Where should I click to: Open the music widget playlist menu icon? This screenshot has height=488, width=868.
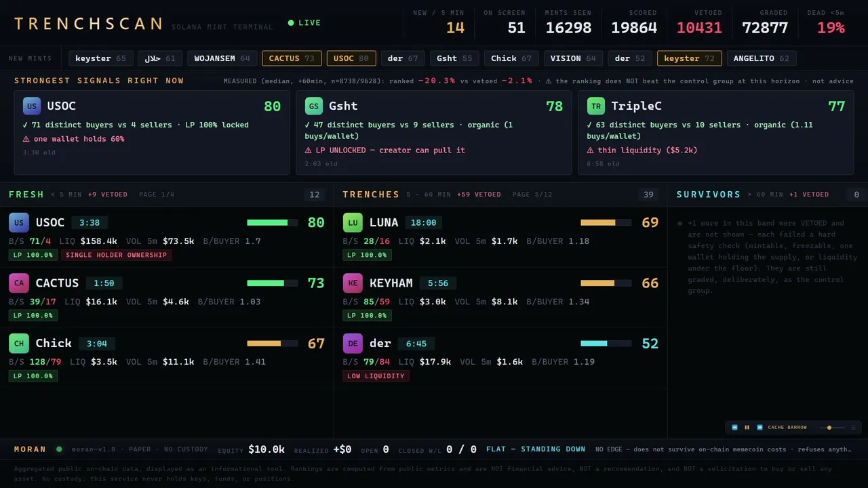pyautogui.click(x=853, y=428)
